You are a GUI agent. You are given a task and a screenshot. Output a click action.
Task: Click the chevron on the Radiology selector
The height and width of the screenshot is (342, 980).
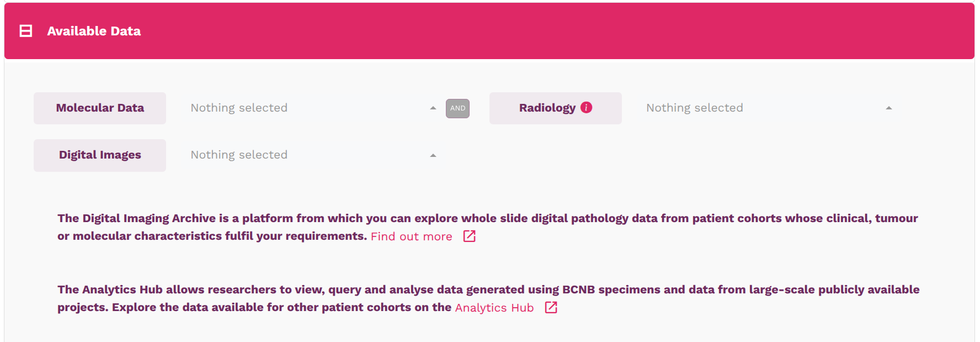point(889,108)
